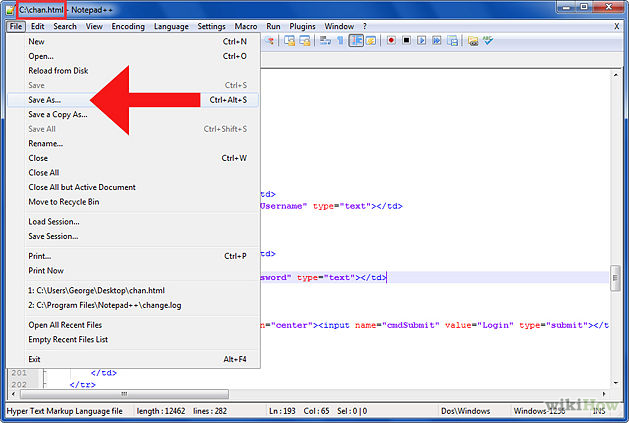
Task: Click horizontal scrollbar left arrow
Action: click(13, 394)
